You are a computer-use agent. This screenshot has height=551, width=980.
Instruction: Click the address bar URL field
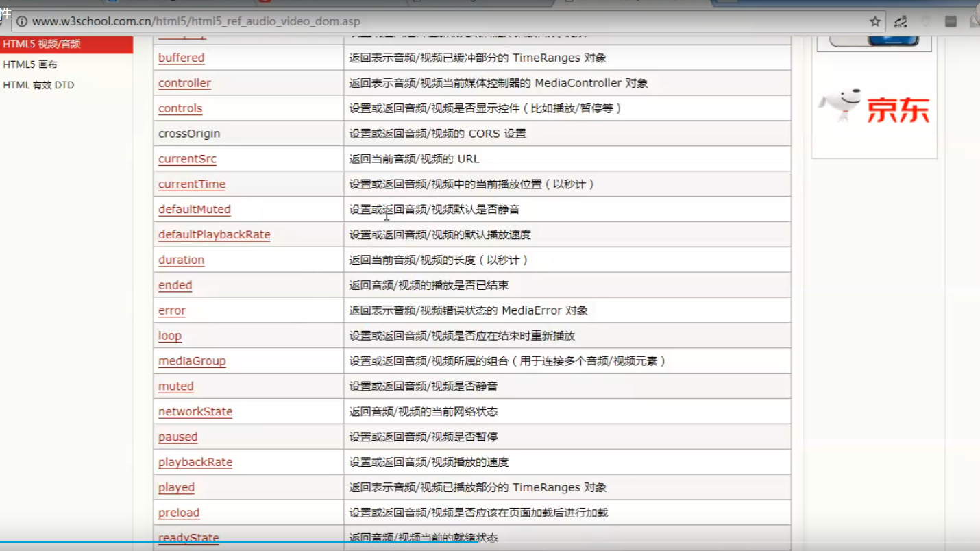point(411,21)
